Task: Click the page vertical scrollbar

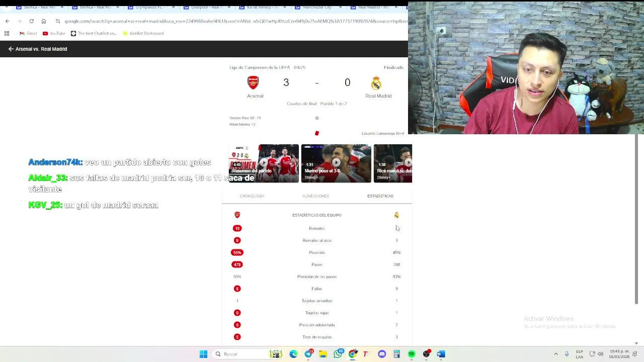Action: coord(636,219)
